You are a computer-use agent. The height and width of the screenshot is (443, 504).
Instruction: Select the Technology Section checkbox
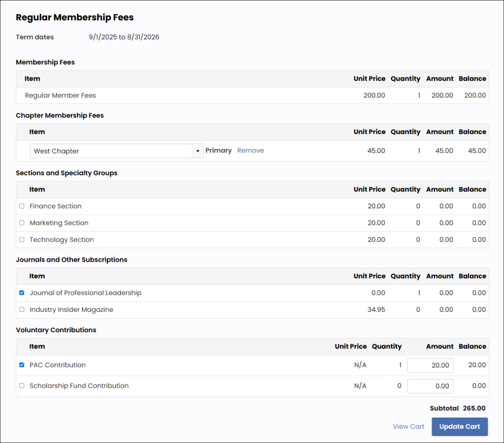tap(22, 240)
